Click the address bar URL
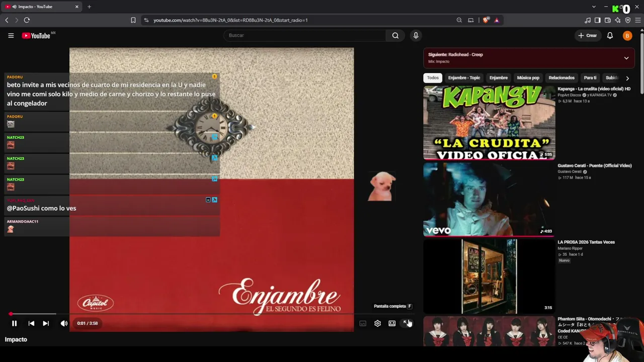This screenshot has height=362, width=644. pyautogui.click(x=230, y=20)
